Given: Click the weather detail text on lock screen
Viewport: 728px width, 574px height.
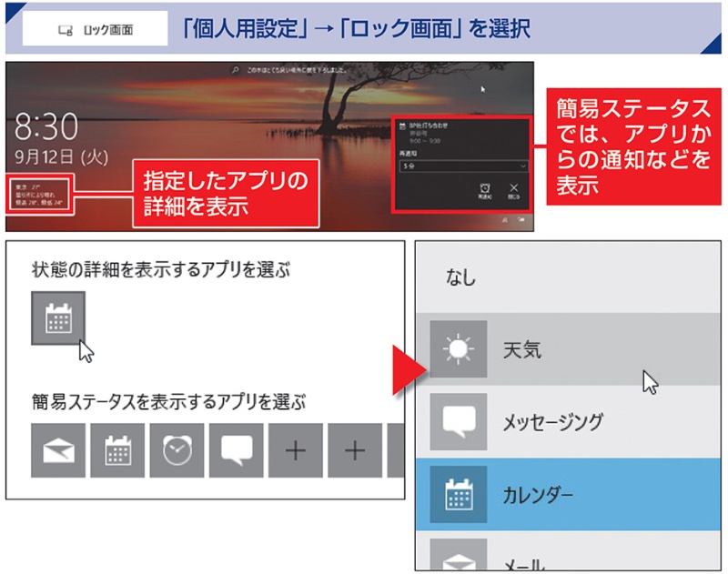Looking at the screenshot, I should [38, 196].
